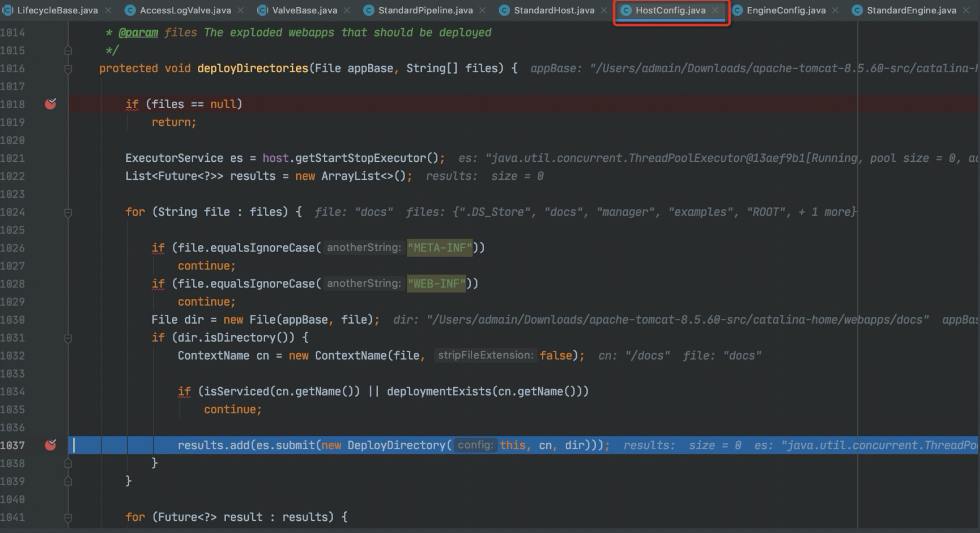Screen dimensions: 980x533
Task: Click the config parameter hint on line 1037
Action: click(x=476, y=445)
